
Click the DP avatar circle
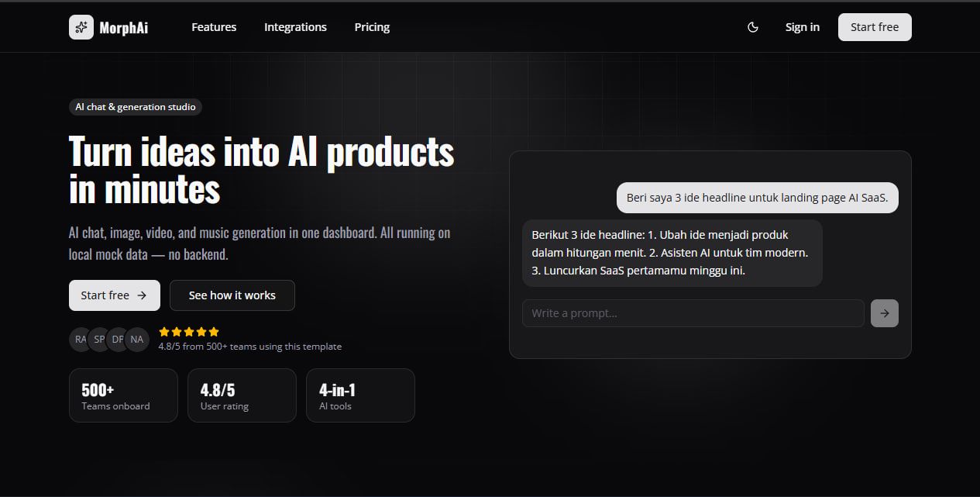pyautogui.click(x=118, y=339)
